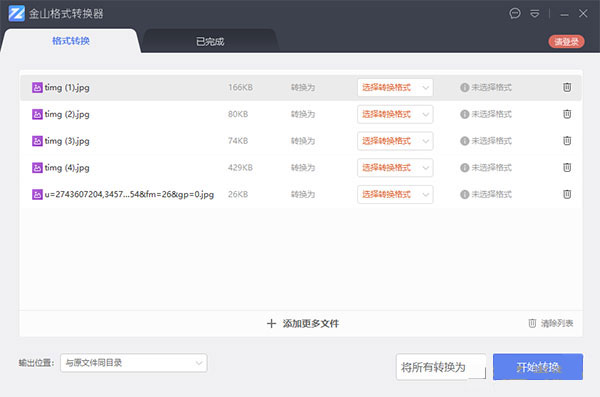Click 添加更多文件 to add files
Image resolution: width=600 pixels, height=397 pixels.
coord(311,323)
